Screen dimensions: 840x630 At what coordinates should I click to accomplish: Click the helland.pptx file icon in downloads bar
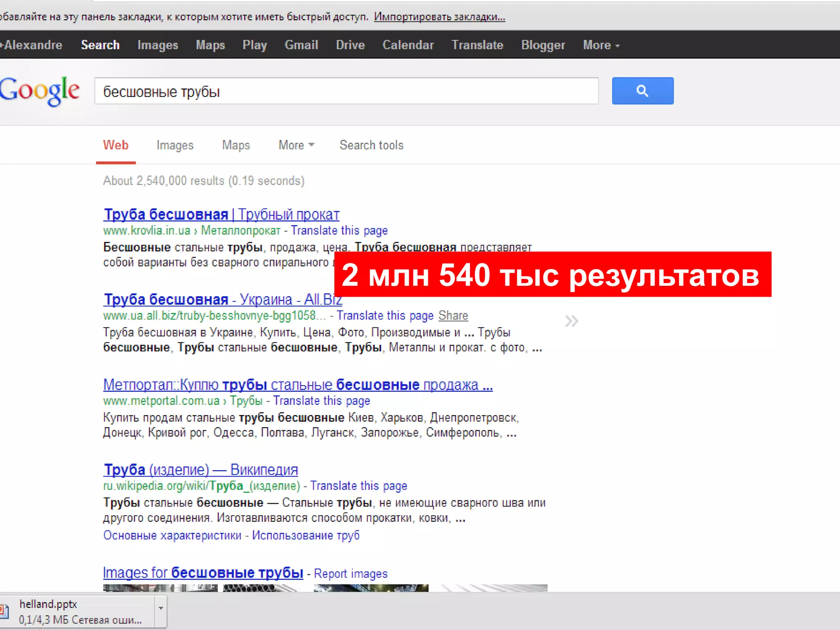point(5,611)
